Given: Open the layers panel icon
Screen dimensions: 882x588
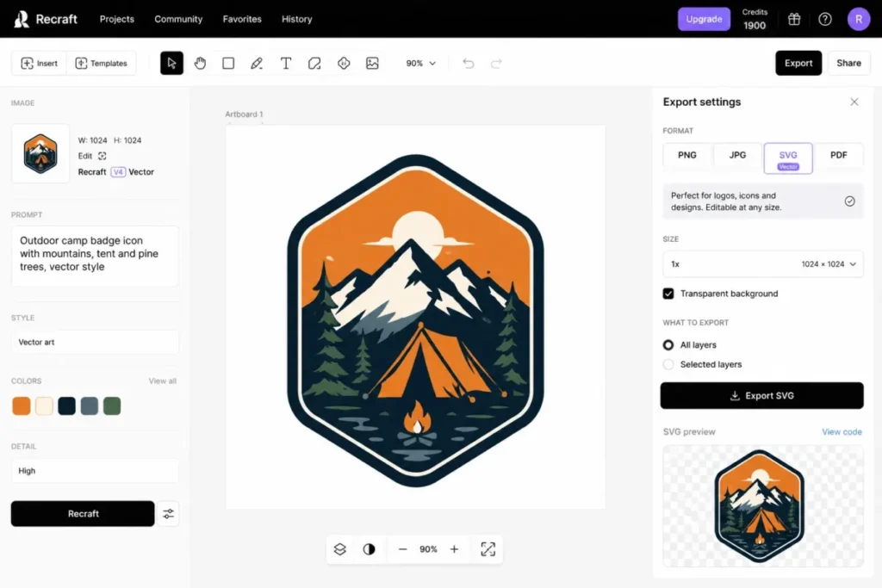Looking at the screenshot, I should tap(339, 549).
